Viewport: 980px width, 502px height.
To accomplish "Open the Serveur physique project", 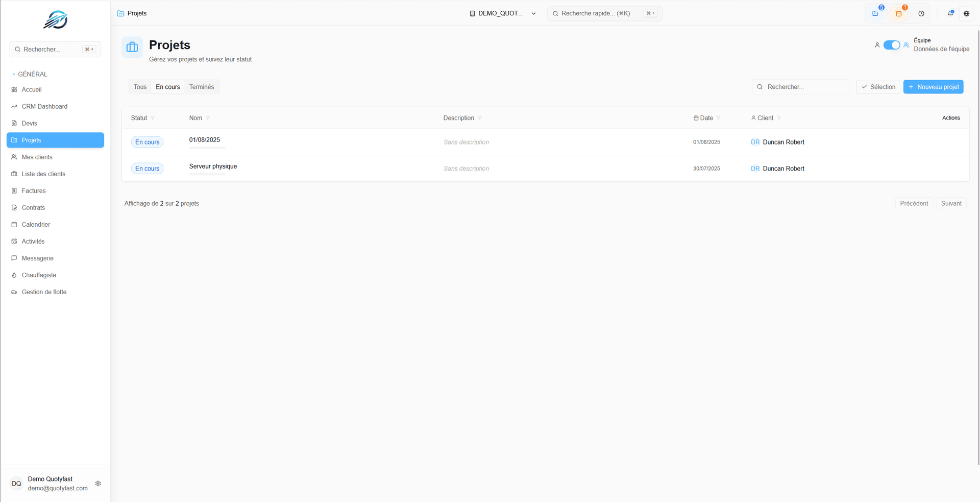I will pos(213,166).
